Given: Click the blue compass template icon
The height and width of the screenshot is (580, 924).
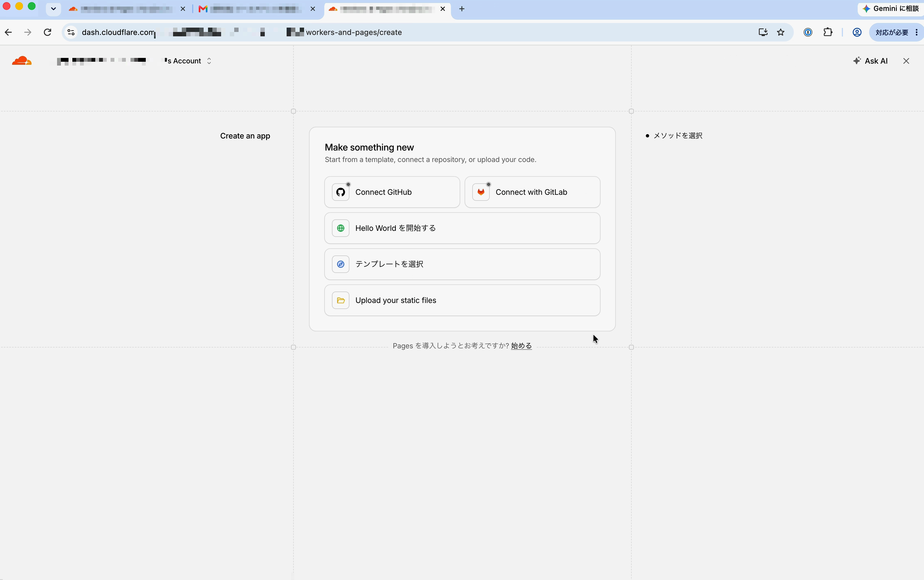Looking at the screenshot, I should tap(341, 264).
